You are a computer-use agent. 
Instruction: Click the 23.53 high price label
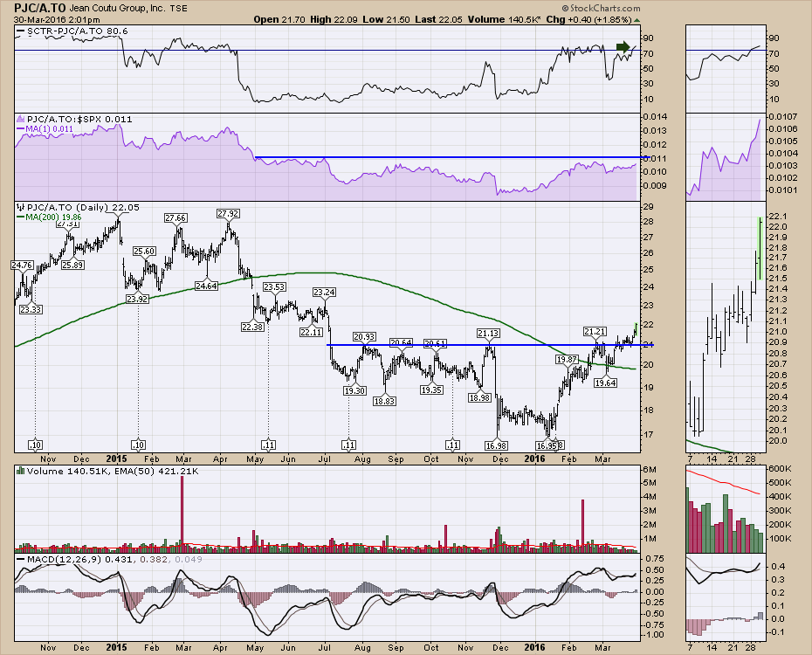click(x=274, y=286)
